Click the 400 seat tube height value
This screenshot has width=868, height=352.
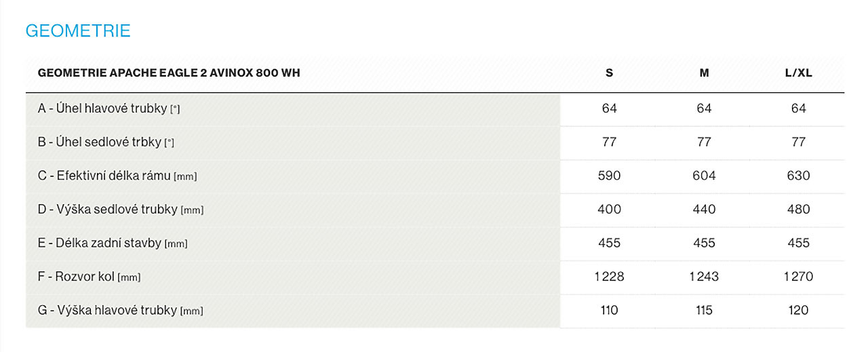click(x=609, y=210)
